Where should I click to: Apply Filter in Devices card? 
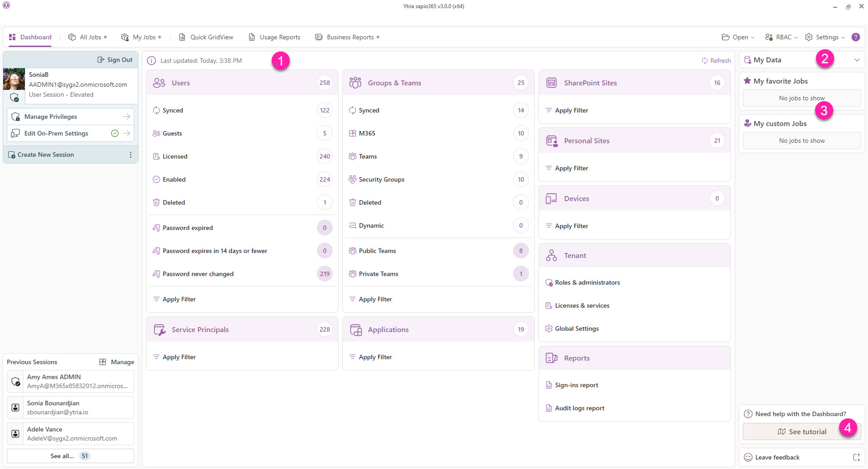point(567,226)
